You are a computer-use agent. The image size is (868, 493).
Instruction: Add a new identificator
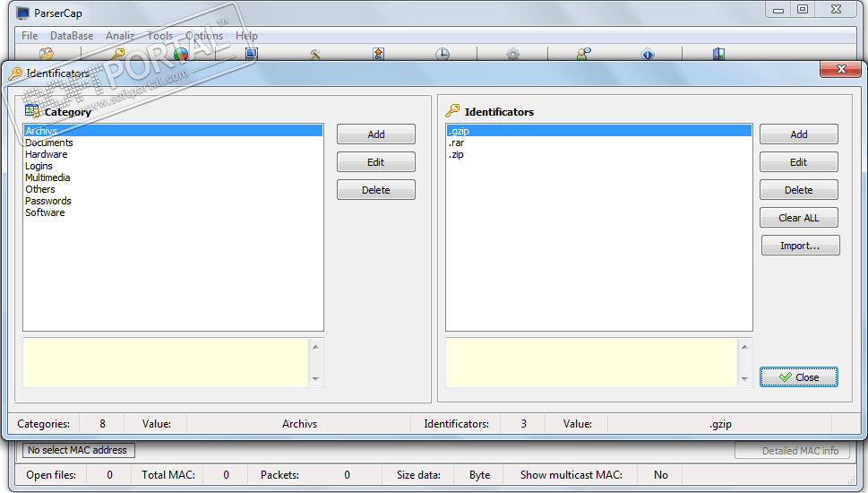[799, 134]
